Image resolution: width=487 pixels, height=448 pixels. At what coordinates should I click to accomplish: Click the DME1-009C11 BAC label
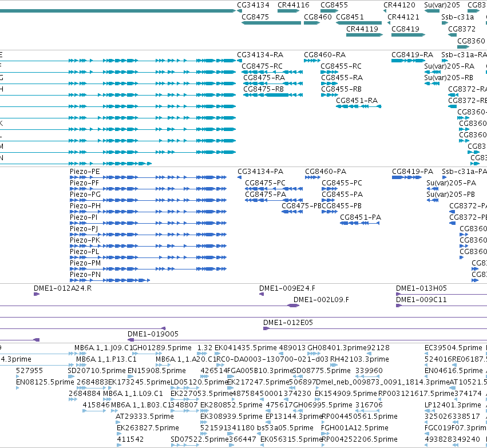coord(421,300)
